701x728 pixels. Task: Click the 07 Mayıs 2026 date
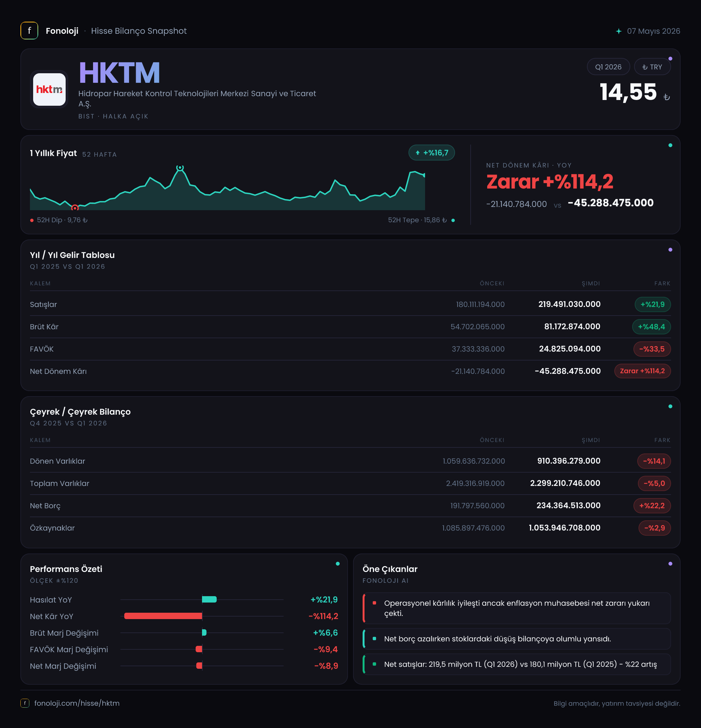(x=654, y=31)
